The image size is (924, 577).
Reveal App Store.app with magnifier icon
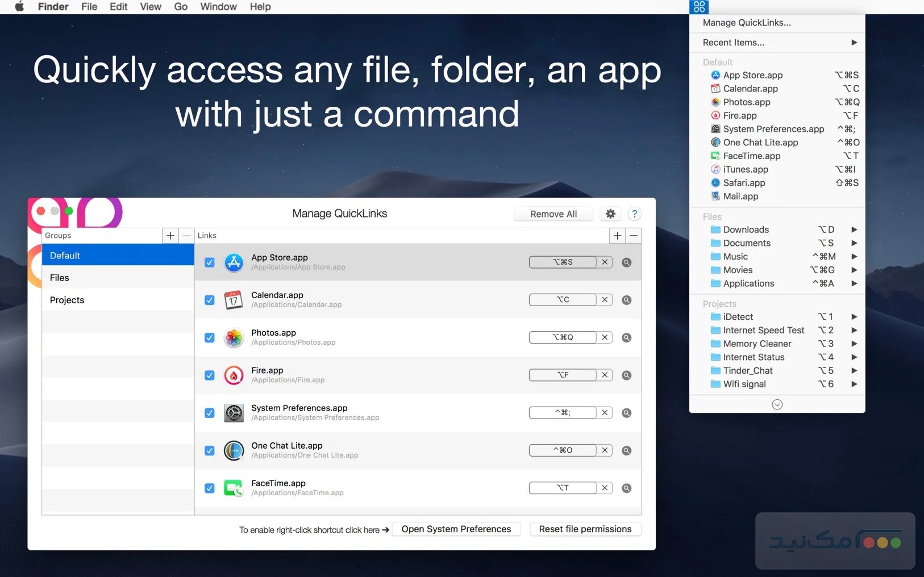(x=626, y=262)
